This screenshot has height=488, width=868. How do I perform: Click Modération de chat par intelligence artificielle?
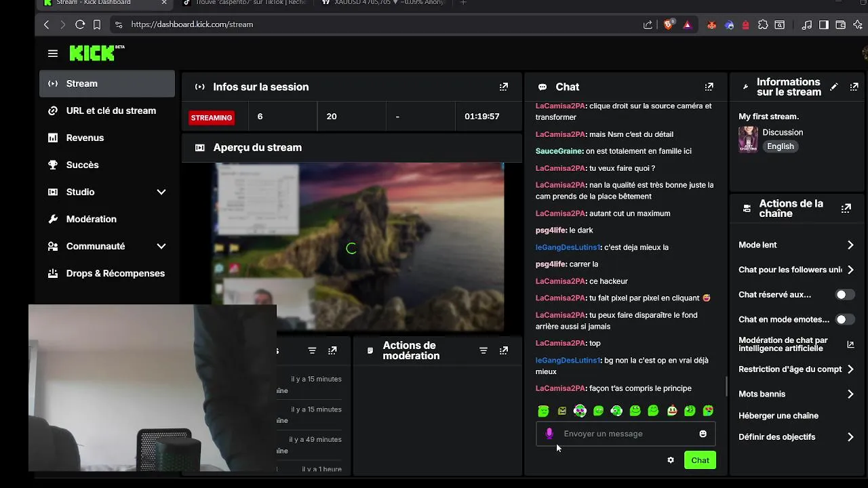783,344
